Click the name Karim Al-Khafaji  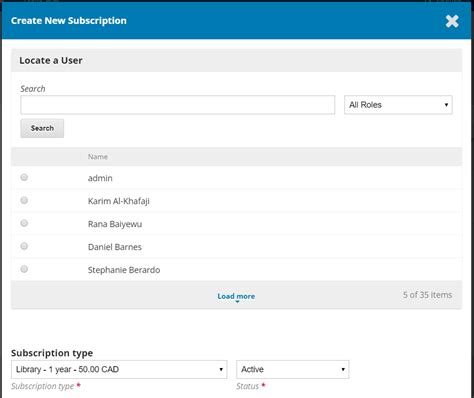[x=119, y=201]
